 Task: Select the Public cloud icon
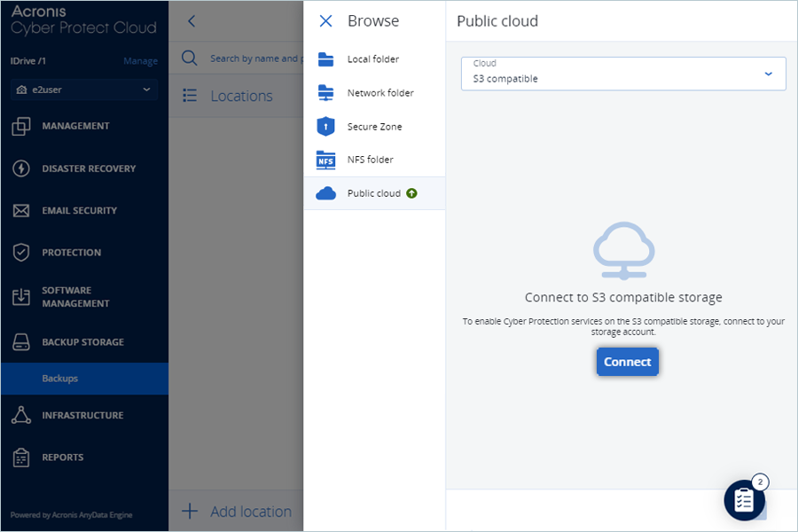coord(325,193)
